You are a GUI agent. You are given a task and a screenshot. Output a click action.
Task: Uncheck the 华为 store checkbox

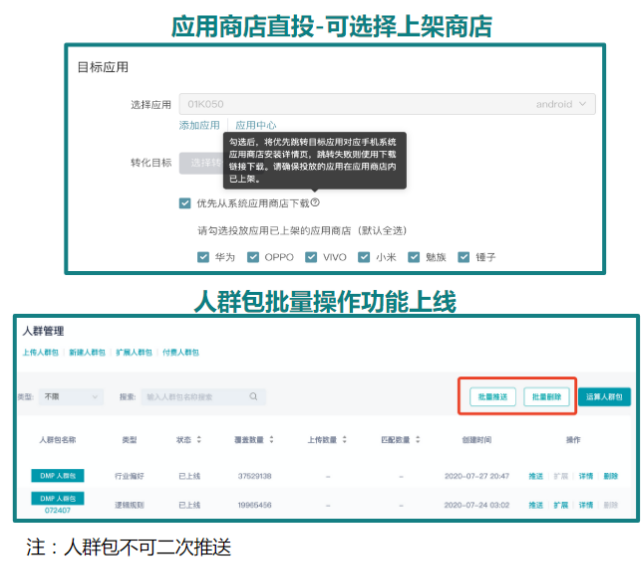203,257
